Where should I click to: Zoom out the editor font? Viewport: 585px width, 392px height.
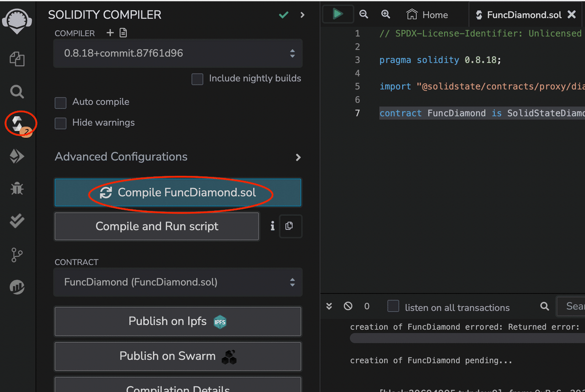(x=364, y=15)
